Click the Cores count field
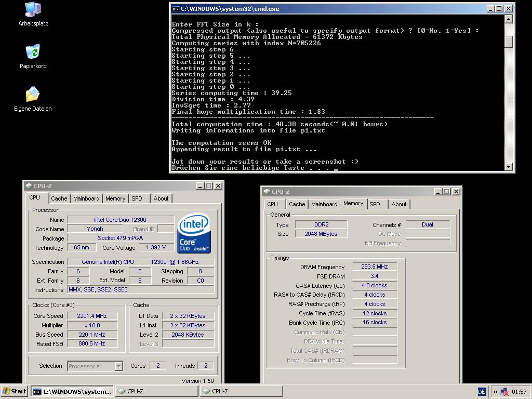532x399 pixels. click(158, 365)
